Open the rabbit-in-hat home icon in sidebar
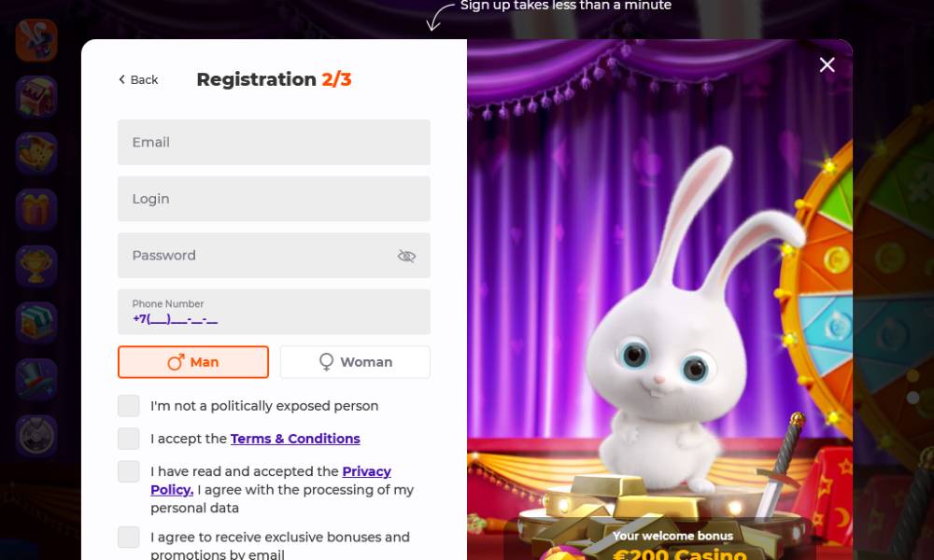 click(x=36, y=40)
